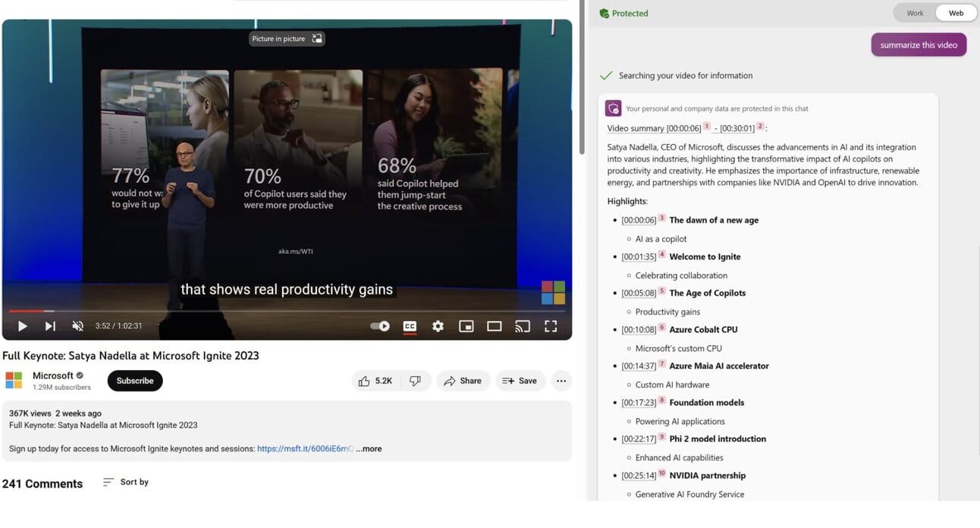
Task: Switch Copilot to Work tab
Action: 915,13
